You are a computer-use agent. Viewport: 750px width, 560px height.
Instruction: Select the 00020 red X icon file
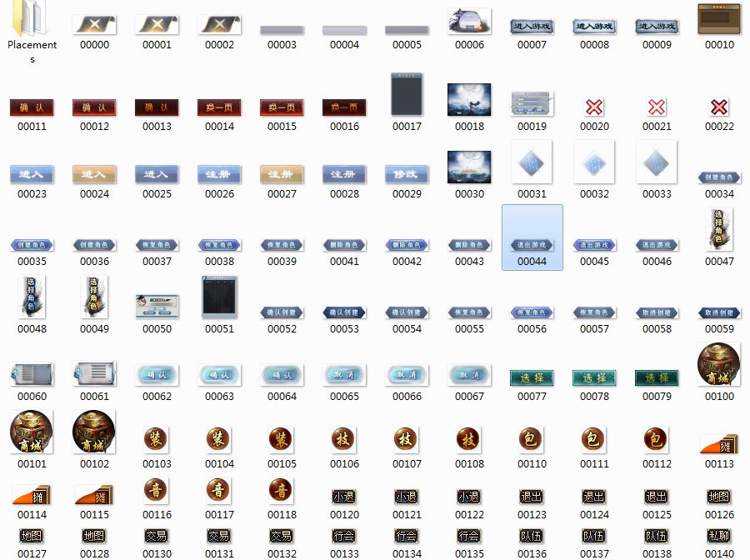tap(594, 107)
